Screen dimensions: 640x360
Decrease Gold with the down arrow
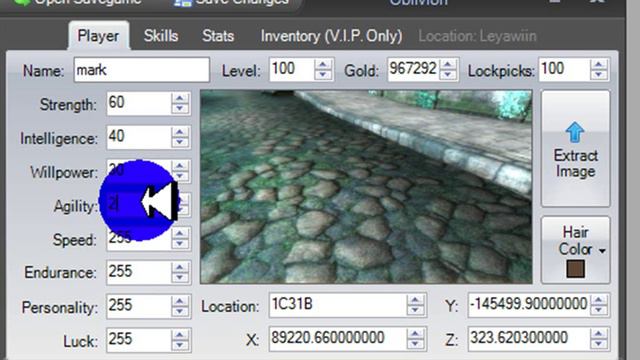448,75
